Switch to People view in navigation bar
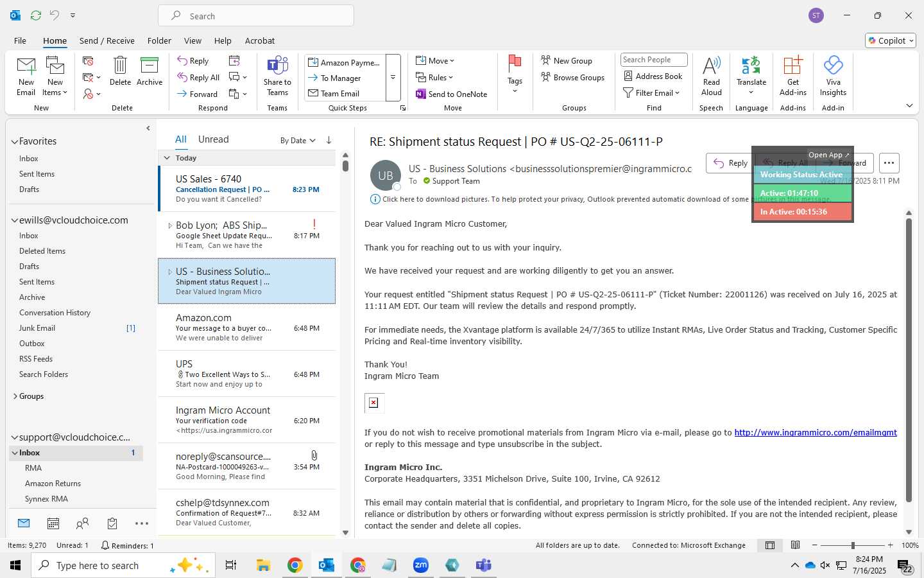This screenshot has height=578, width=924. click(x=82, y=523)
